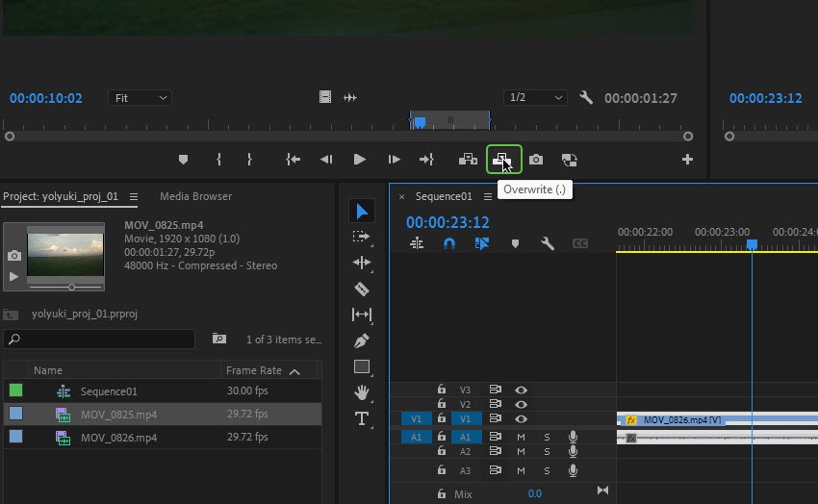This screenshot has height=504, width=818.
Task: Select the Pen tool
Action: tap(362, 340)
